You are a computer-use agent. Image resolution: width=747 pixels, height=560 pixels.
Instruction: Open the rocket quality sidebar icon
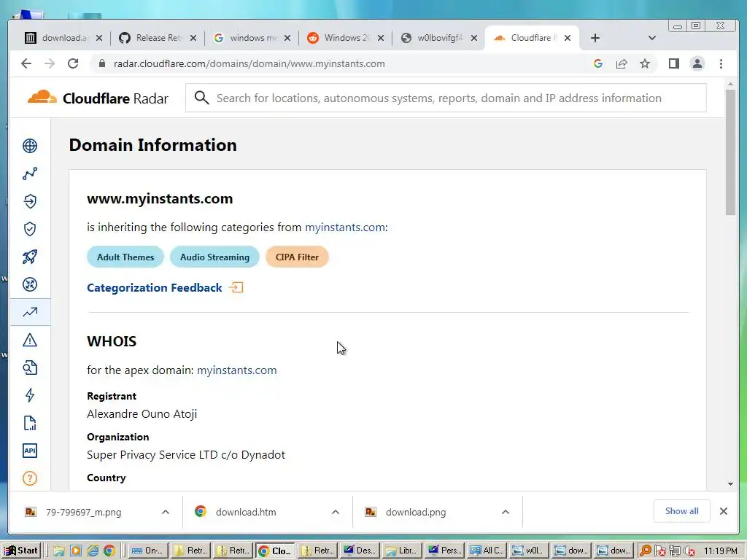[29, 257]
